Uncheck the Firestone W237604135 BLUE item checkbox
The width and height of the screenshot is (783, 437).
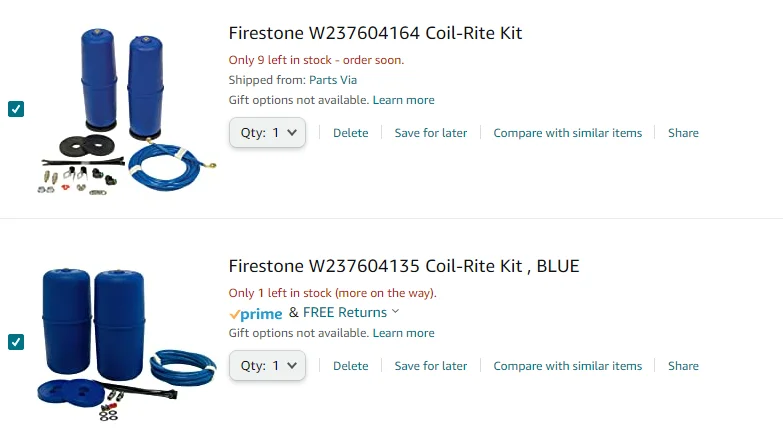point(16,342)
